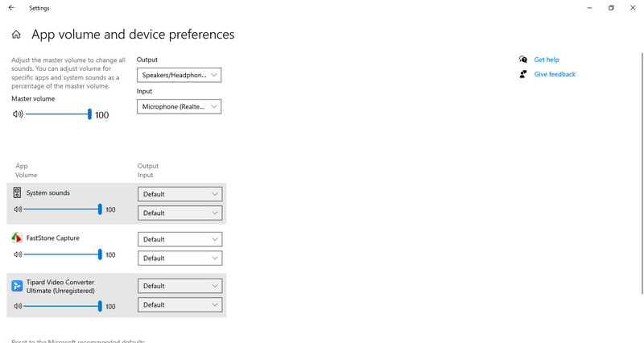
Task: Mute FastStone Capture using its speaker icon
Action: click(x=18, y=254)
